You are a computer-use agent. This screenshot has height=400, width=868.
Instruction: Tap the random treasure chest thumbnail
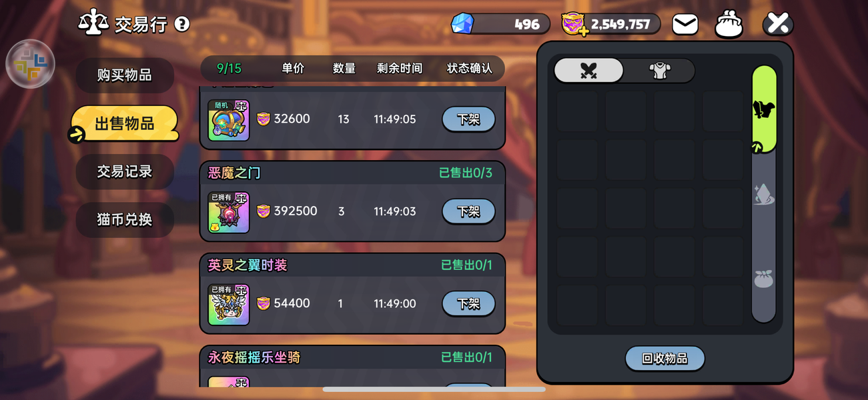tap(229, 121)
